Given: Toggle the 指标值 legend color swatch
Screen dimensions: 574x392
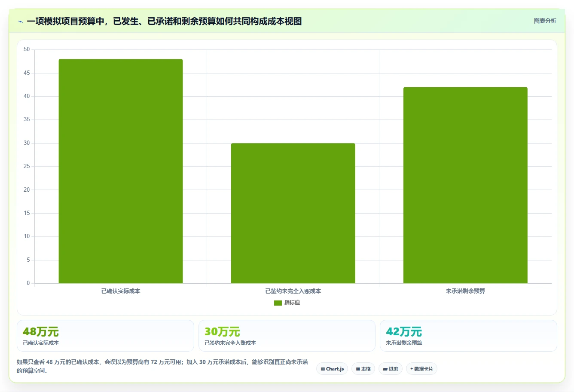Looking at the screenshot, I should [278, 303].
